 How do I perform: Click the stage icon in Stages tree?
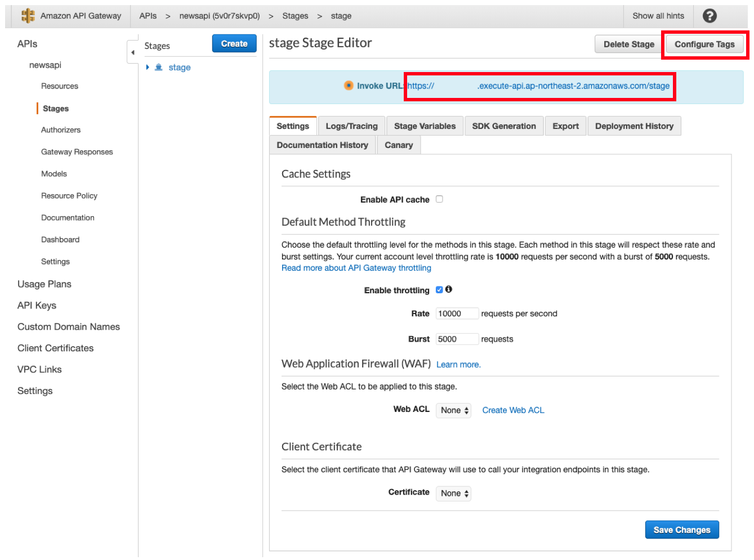point(159,68)
